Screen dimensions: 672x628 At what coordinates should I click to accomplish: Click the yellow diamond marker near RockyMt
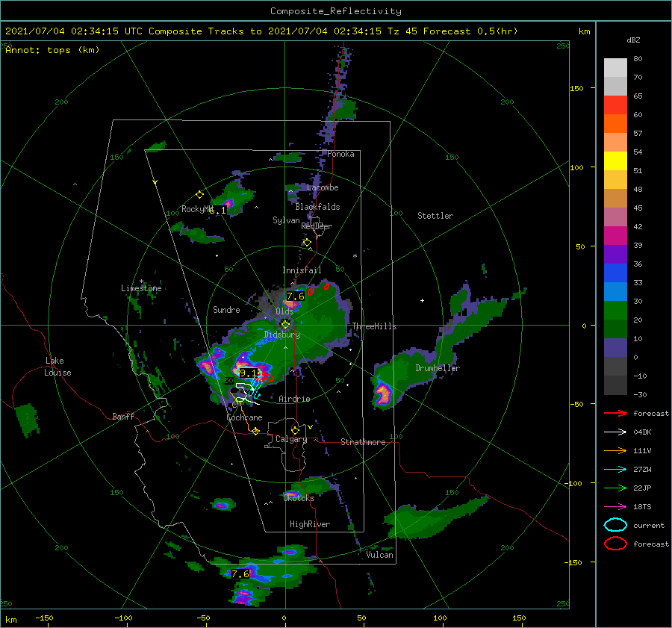pos(199,195)
